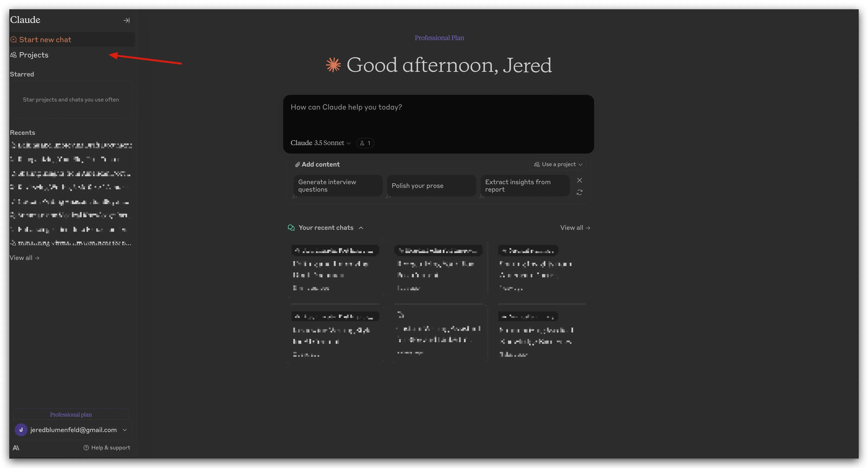Viewport: 868px width, 468px height.
Task: Choose Polish your prose suggestion
Action: (431, 186)
